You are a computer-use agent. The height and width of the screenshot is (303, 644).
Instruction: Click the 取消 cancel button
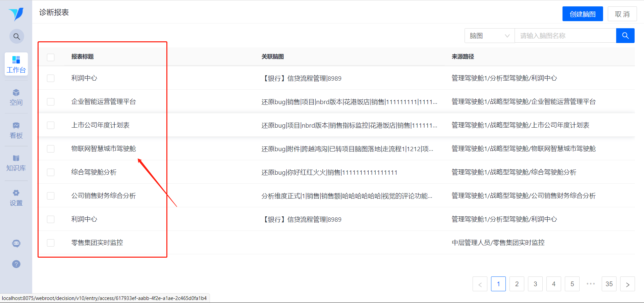(622, 14)
